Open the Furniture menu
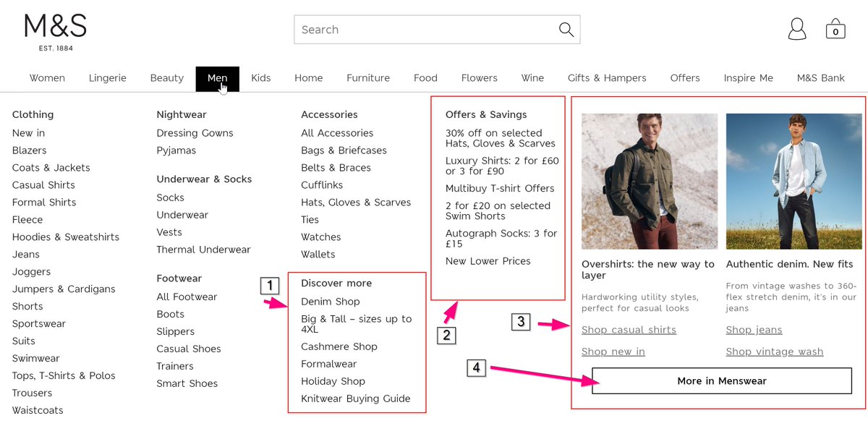868x426 pixels. [x=368, y=78]
